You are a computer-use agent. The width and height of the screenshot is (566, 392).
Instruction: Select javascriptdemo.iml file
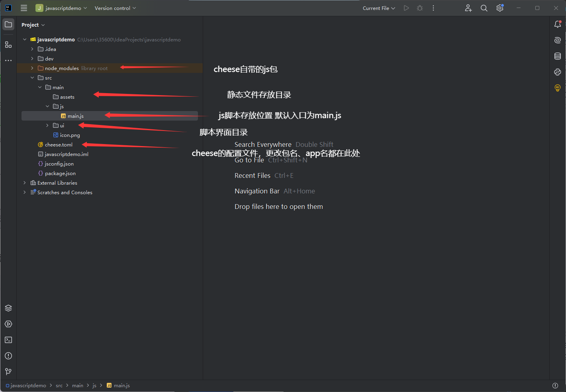[x=63, y=154]
